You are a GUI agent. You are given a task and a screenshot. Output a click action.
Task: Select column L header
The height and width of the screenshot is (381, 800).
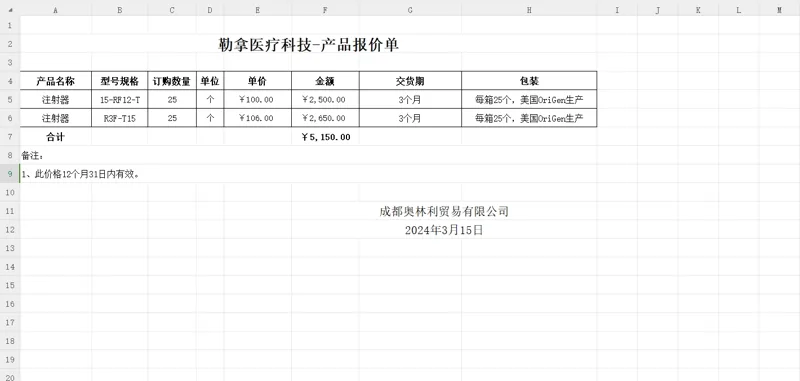[x=738, y=10]
